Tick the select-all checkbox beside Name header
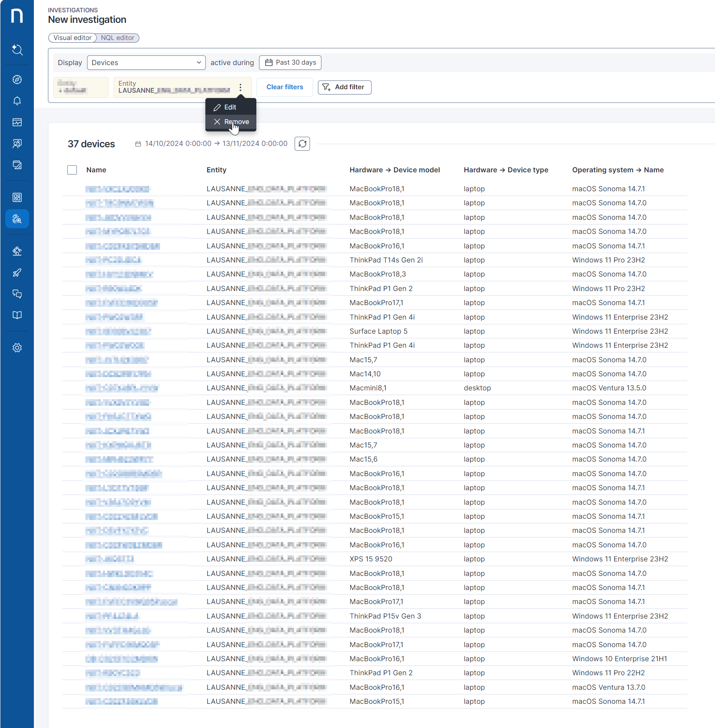Viewport: 715px width, 728px height. 72,170
